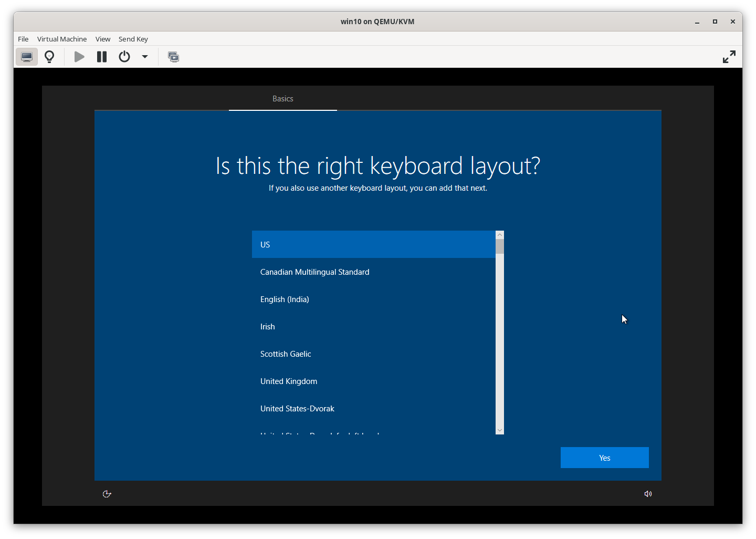Open the Virtual Machine menu
The height and width of the screenshot is (539, 756).
pyautogui.click(x=62, y=39)
